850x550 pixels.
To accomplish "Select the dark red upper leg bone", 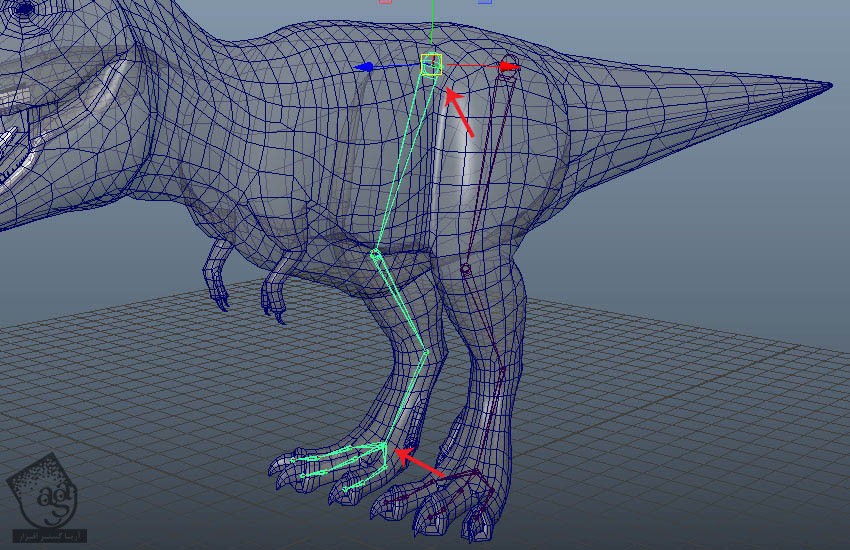I will pos(487,165).
